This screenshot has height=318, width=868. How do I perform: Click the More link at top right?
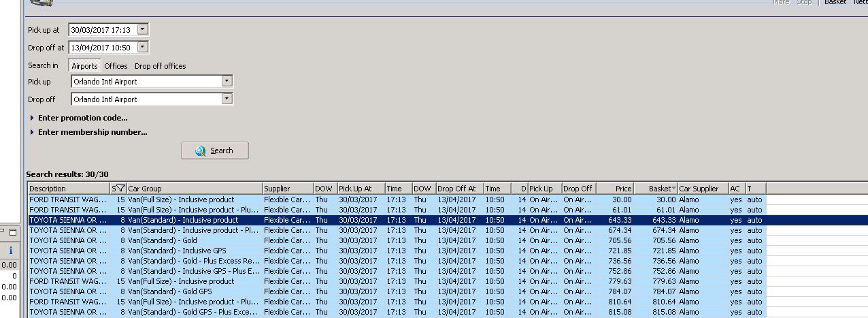click(781, 3)
